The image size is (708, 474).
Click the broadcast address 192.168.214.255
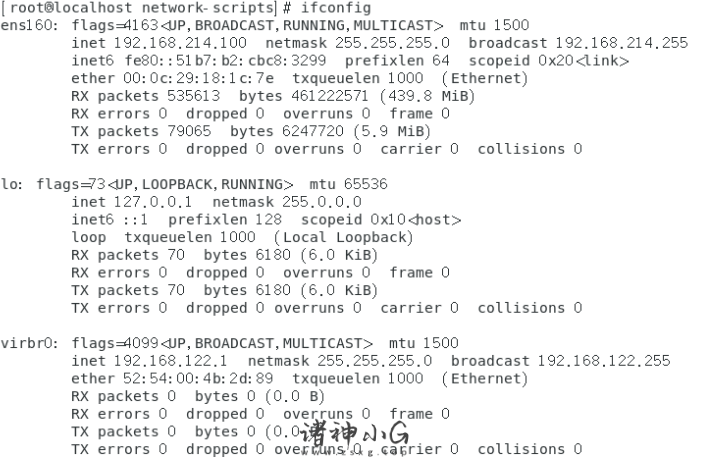coord(621,43)
